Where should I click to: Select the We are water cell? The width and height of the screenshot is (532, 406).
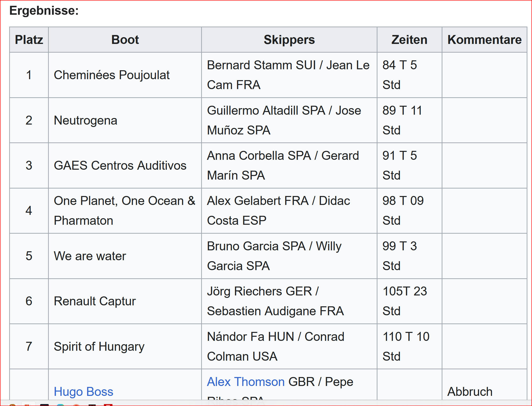pos(90,256)
